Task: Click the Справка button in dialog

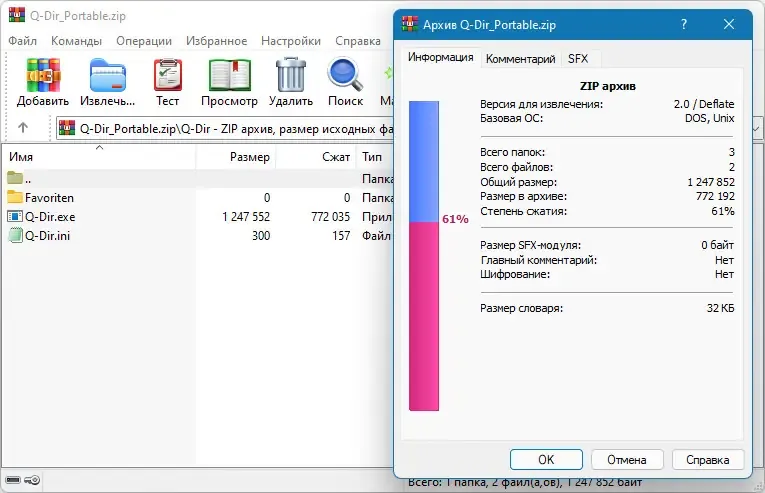Action: point(708,459)
